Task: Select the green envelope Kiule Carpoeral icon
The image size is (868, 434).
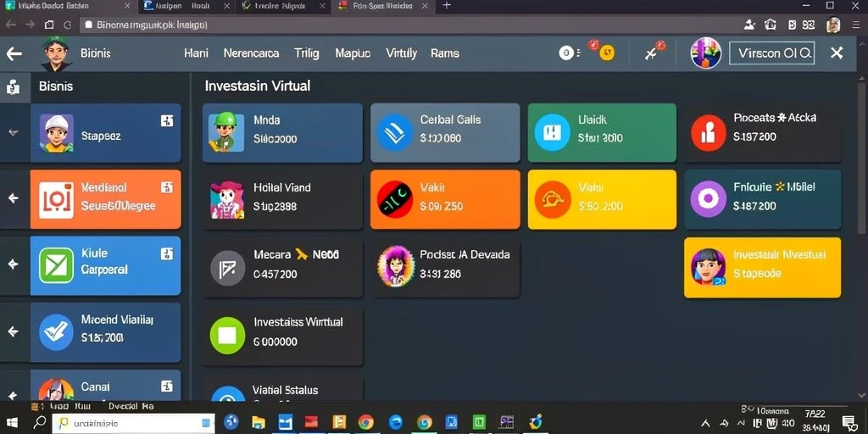Action: point(56,265)
